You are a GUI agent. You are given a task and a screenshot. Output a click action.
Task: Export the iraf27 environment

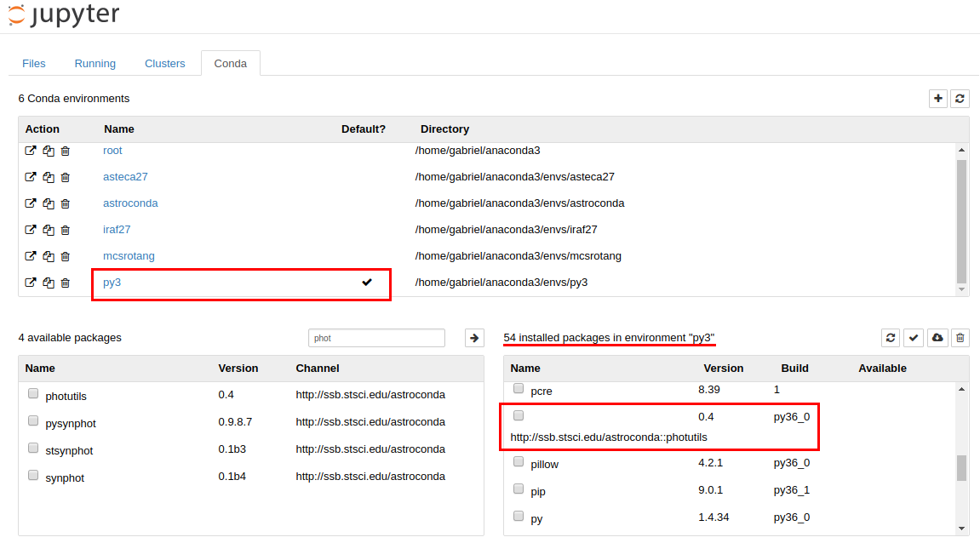(30, 229)
